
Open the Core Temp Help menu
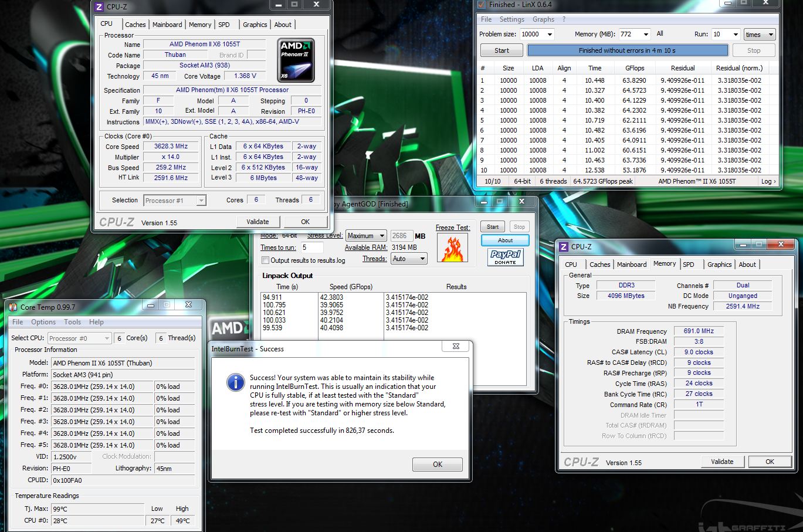pos(96,322)
